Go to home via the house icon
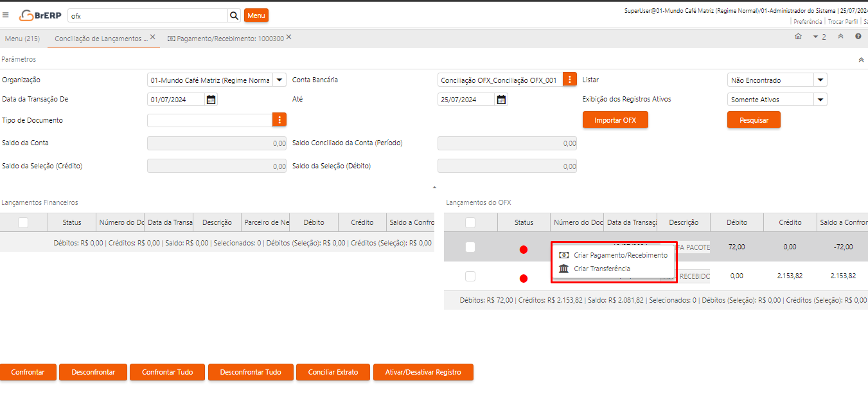This screenshot has width=868, height=408. pyautogui.click(x=798, y=37)
